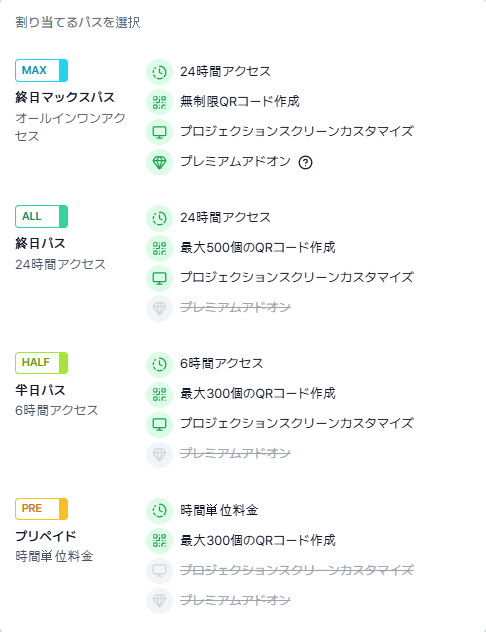Screen dimensions: 486x632
Task: Click the 無制限QRコード作成 feature text
Action: pyautogui.click(x=240, y=101)
